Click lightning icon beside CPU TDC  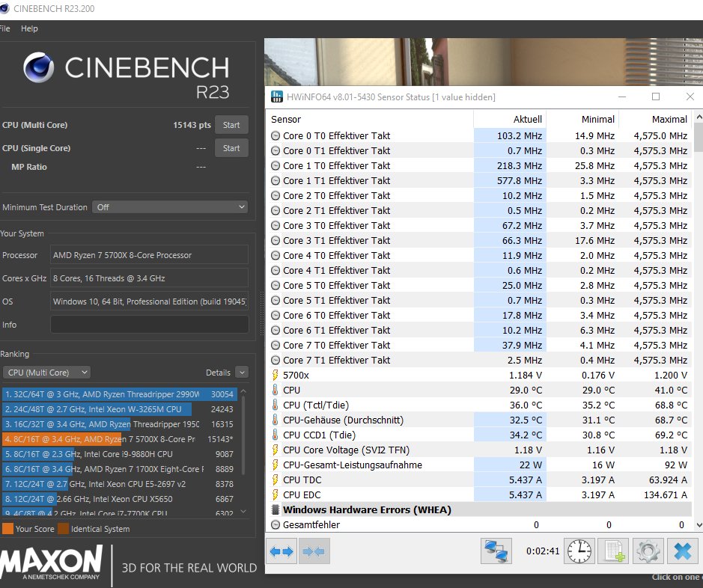(276, 480)
